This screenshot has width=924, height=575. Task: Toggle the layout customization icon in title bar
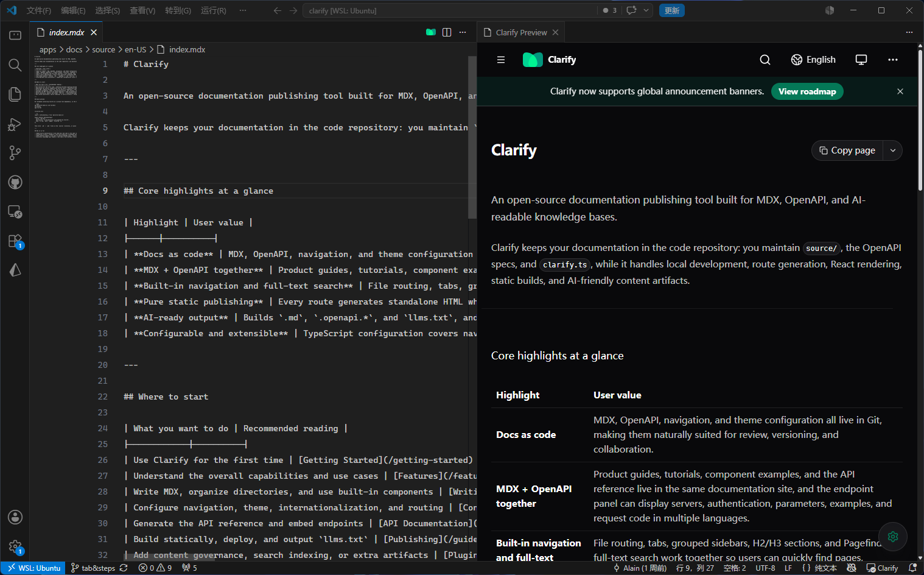[830, 10]
